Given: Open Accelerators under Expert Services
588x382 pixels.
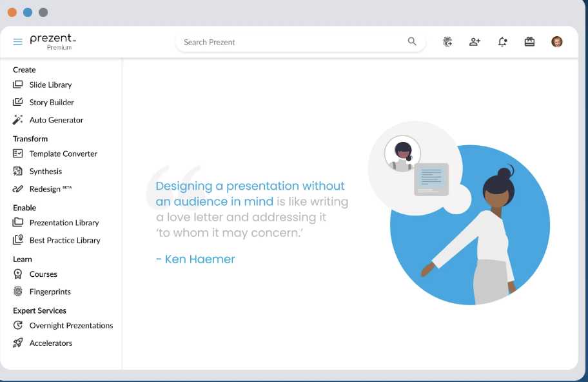Looking at the screenshot, I should coord(51,343).
